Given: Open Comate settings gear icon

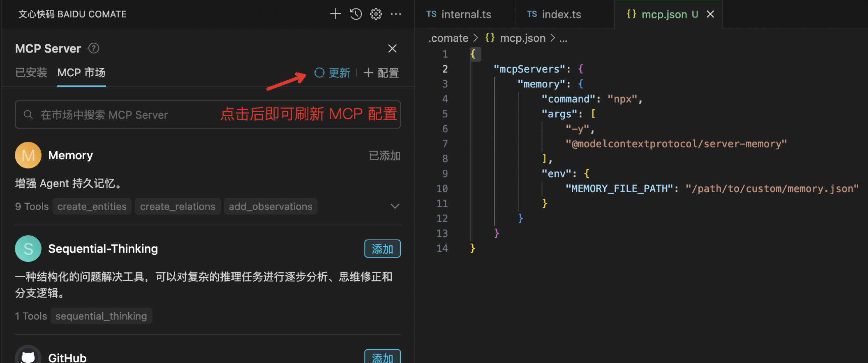Looking at the screenshot, I should click(376, 14).
